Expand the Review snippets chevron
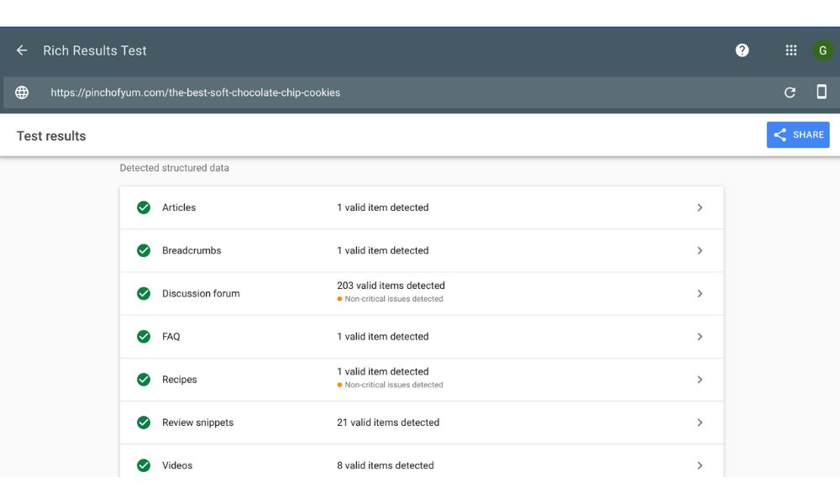The image size is (840, 504). coord(700,423)
